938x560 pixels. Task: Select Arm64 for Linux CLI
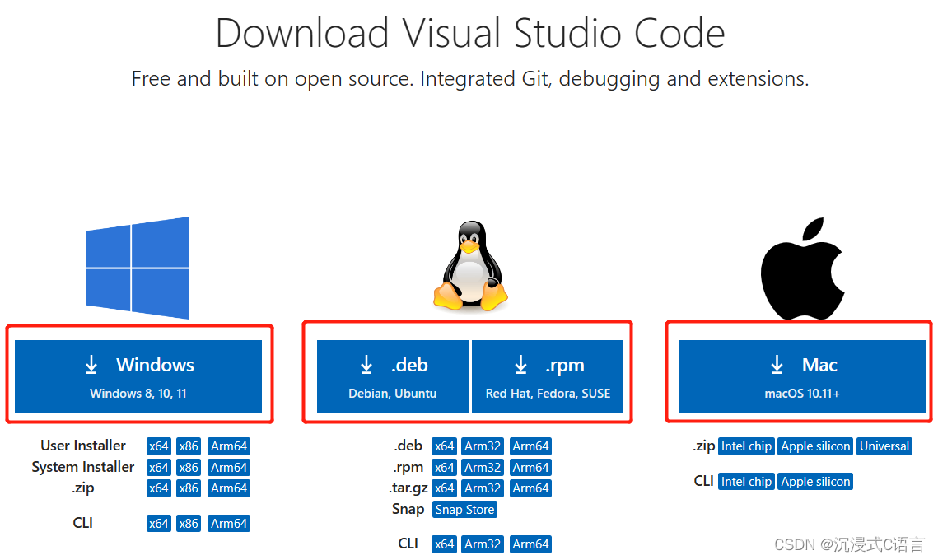point(530,544)
